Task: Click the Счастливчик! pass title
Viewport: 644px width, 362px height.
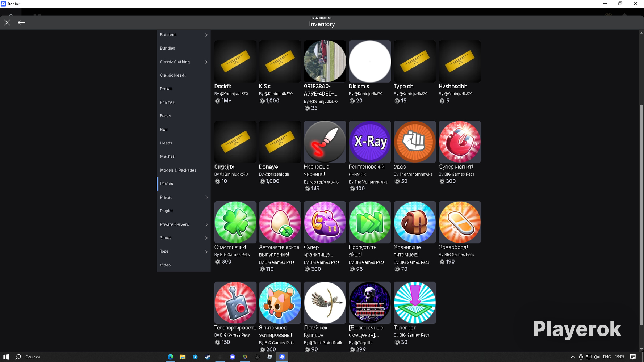Action: (x=230, y=247)
